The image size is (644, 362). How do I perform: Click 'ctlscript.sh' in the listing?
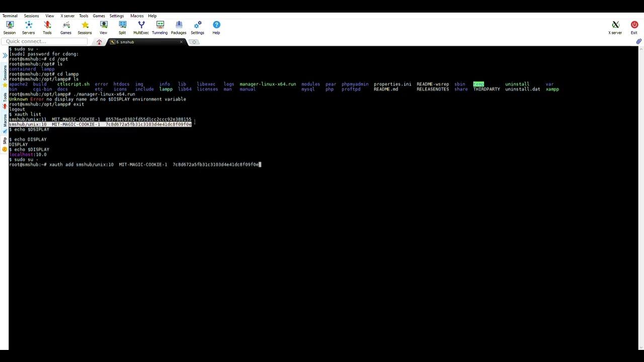(73, 84)
